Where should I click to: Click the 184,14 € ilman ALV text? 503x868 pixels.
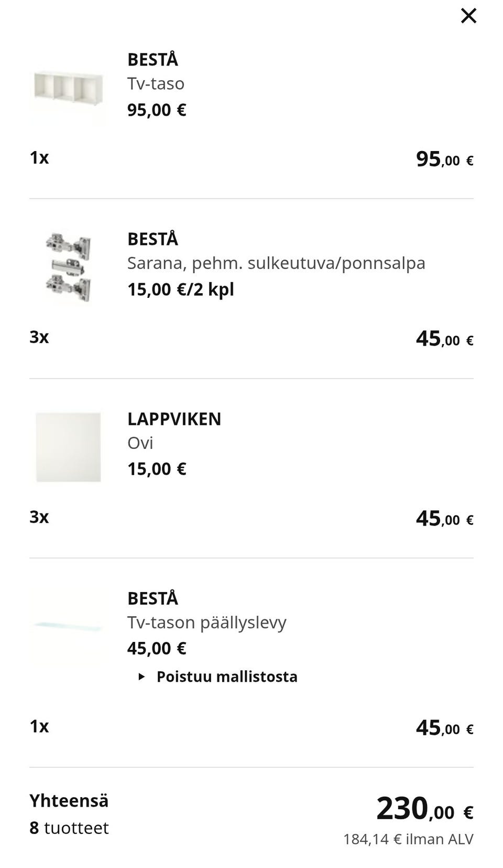pos(408,839)
